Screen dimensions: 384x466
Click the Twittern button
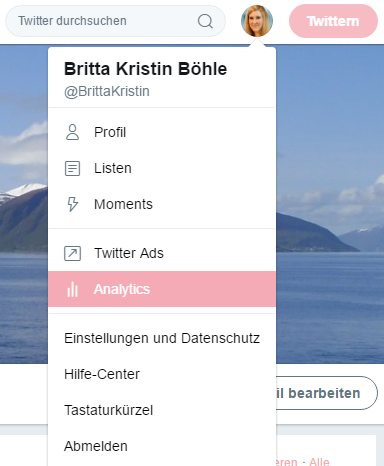click(x=333, y=21)
